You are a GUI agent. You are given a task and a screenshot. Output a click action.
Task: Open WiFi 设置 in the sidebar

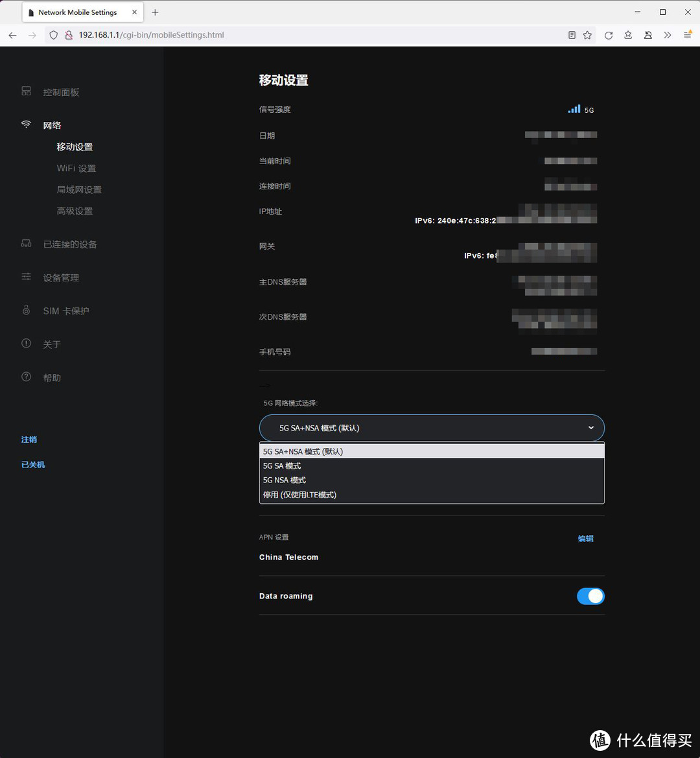pyautogui.click(x=76, y=168)
